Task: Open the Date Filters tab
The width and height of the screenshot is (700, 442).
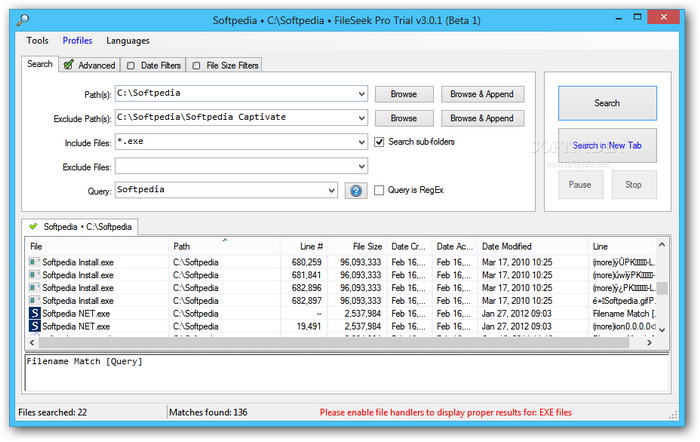Action: pyautogui.click(x=154, y=65)
